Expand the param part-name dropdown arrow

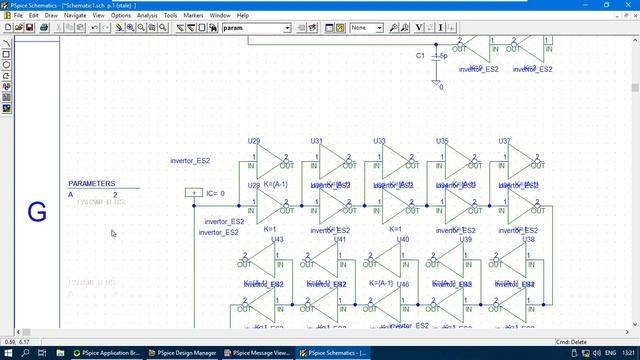click(x=287, y=28)
